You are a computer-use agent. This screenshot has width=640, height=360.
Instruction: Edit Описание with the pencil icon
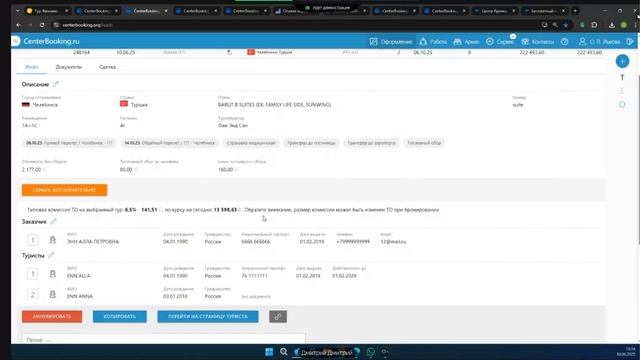(56, 84)
